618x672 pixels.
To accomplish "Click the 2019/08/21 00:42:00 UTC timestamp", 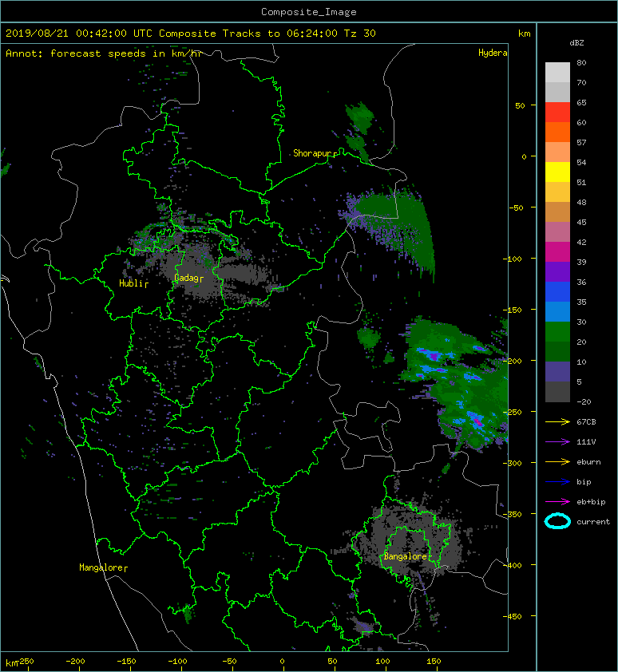I will [79, 34].
